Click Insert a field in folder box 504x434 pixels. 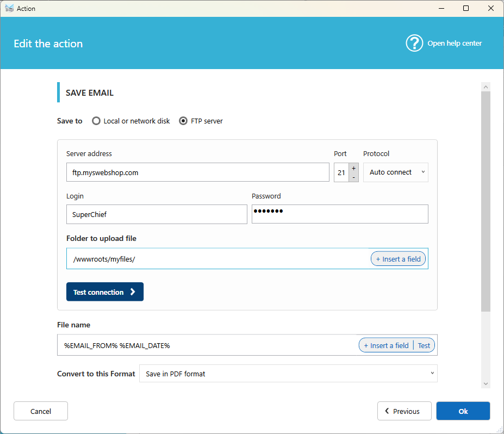[x=398, y=259]
